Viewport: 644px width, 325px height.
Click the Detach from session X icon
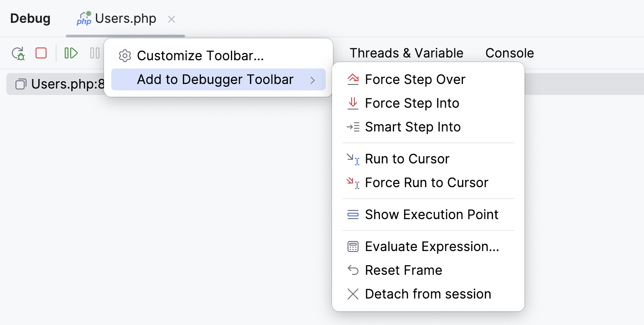[x=353, y=294]
